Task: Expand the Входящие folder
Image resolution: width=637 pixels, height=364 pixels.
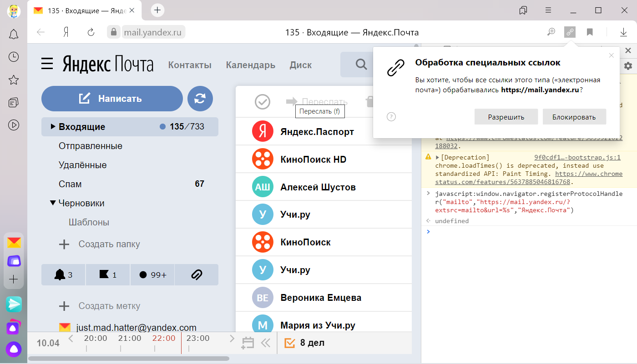Action: pyautogui.click(x=53, y=127)
